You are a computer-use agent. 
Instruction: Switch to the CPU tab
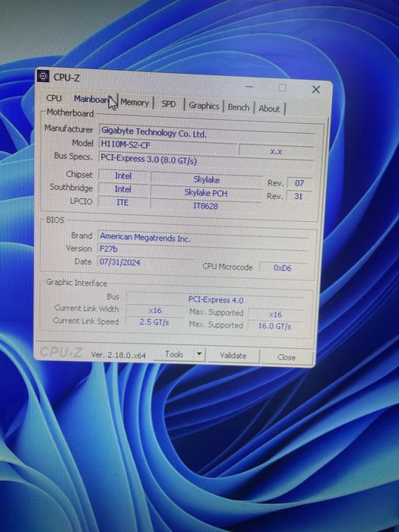(54, 98)
